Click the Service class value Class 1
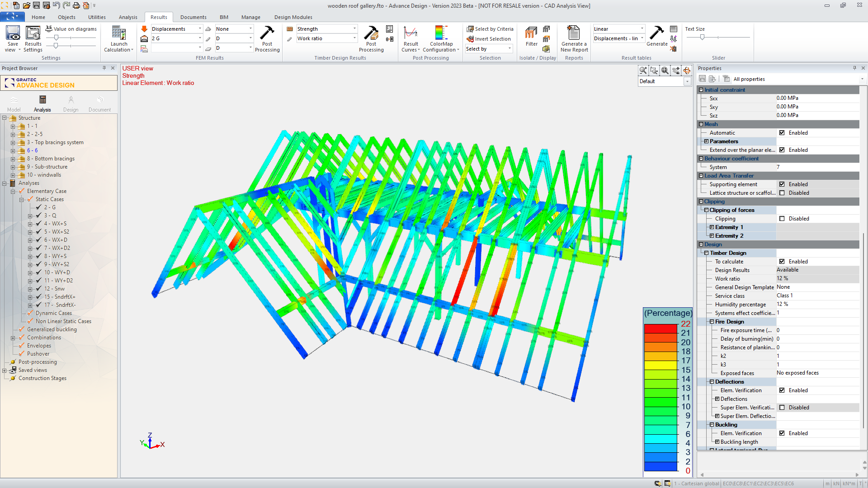Viewport: 868px width, 488px height. (x=817, y=296)
